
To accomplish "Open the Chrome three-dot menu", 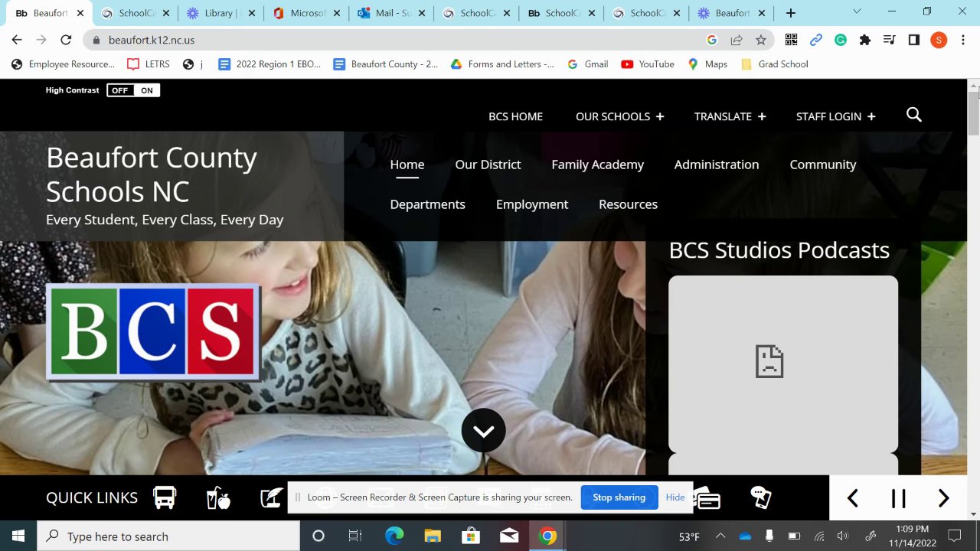I will (962, 40).
